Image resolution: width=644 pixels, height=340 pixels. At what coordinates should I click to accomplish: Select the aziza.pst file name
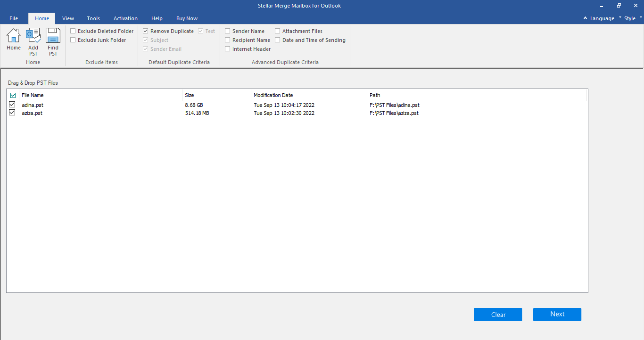click(32, 113)
